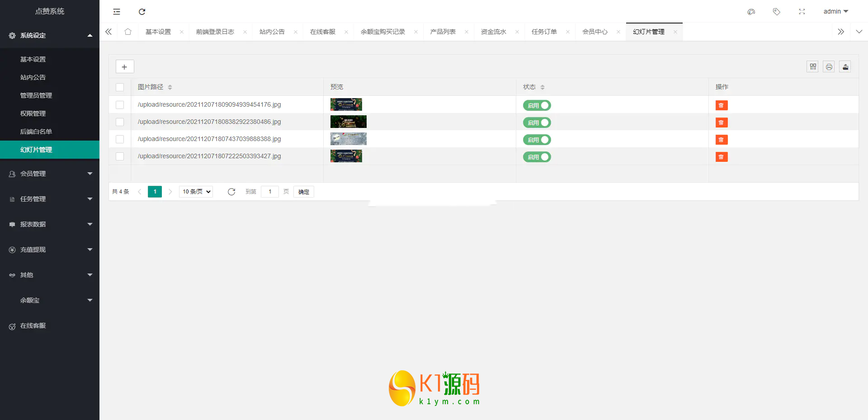Select all rows with the header checkbox
This screenshot has width=868, height=420.
coord(120,87)
